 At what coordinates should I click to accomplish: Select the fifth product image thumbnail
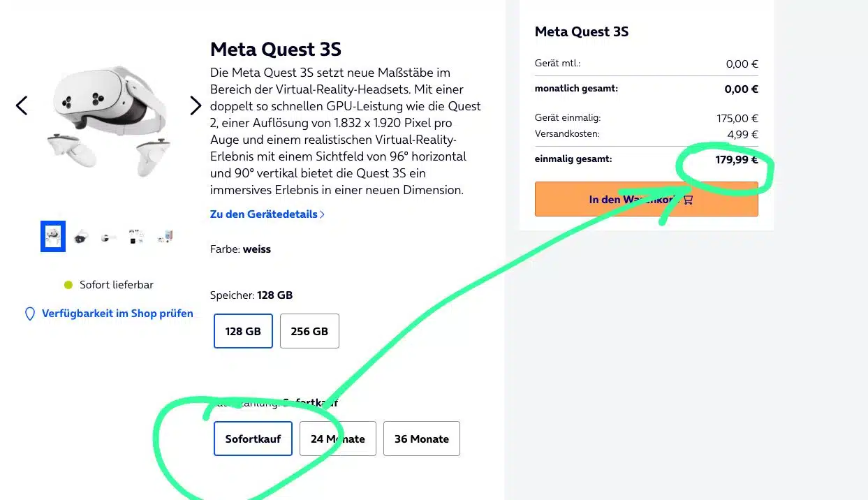165,237
